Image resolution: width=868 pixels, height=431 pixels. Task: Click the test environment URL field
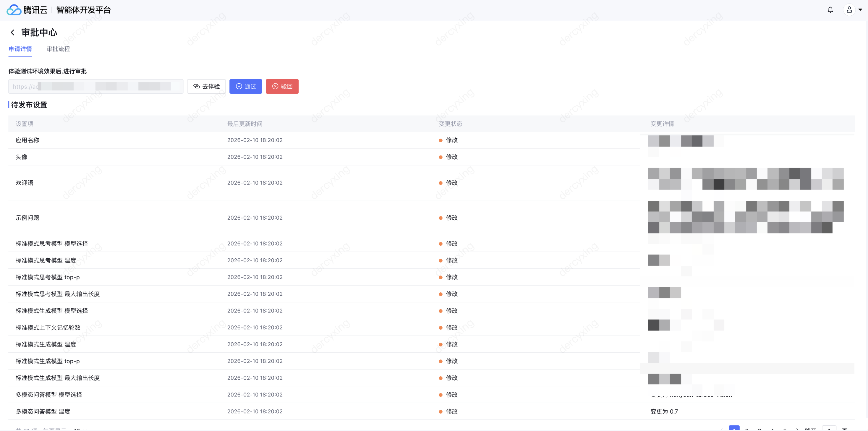tap(95, 87)
